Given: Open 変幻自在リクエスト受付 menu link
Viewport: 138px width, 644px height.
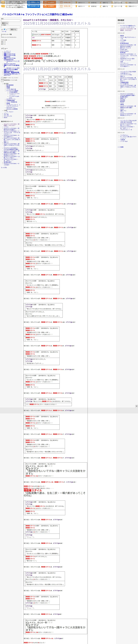Looking at the screenshot, I should [x=13, y=68].
